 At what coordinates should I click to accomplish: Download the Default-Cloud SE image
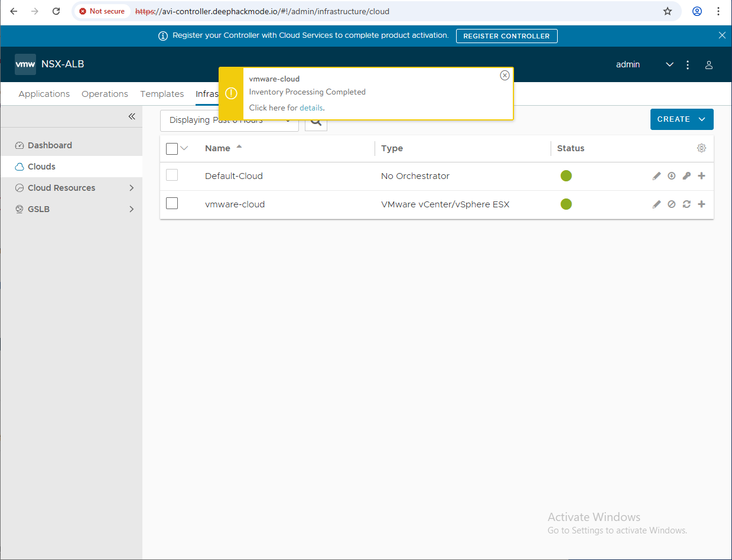tap(671, 176)
